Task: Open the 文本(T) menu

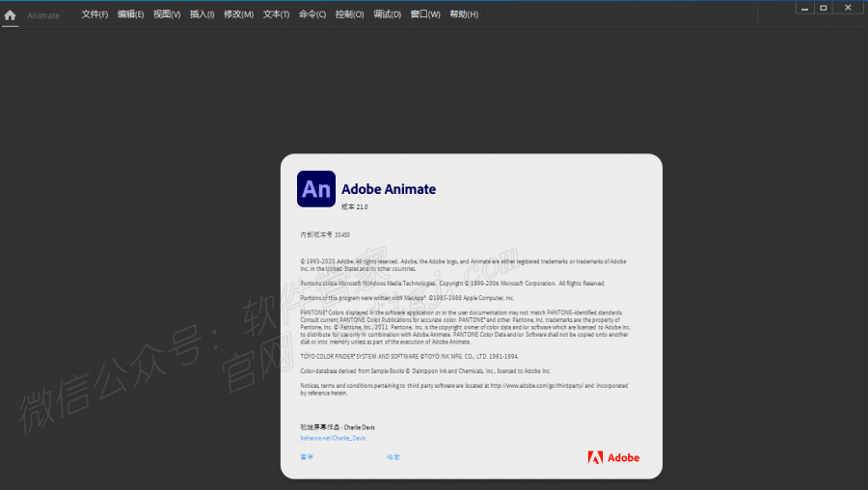Action: [x=276, y=14]
